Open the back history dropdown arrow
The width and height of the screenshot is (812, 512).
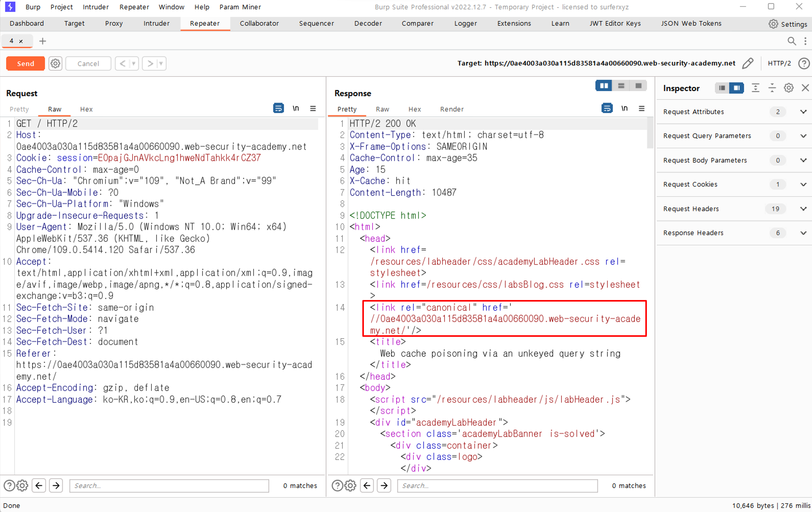[134, 63]
